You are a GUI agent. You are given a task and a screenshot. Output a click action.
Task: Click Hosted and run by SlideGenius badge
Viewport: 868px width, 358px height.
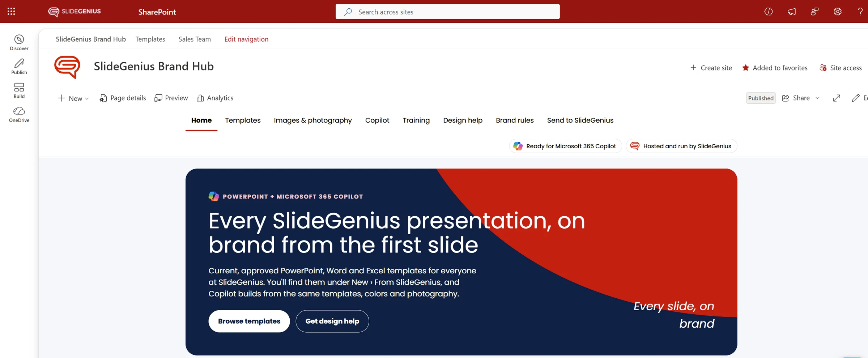[x=681, y=146]
